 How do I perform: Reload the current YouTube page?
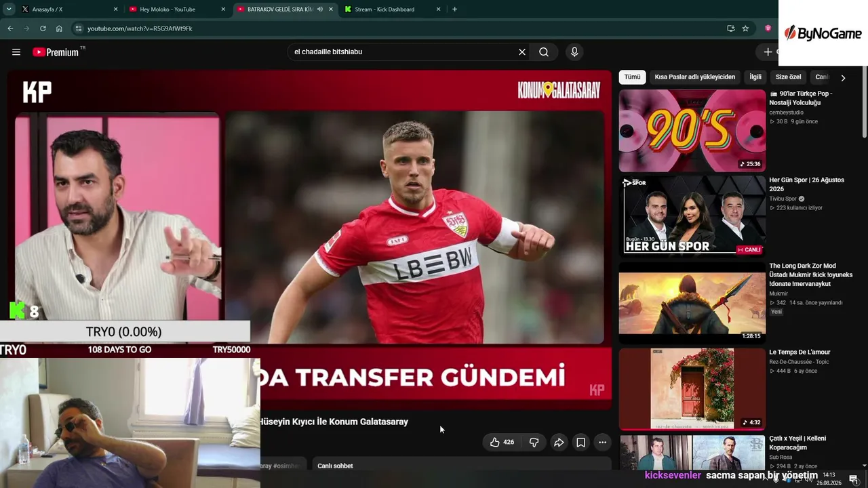click(x=43, y=28)
